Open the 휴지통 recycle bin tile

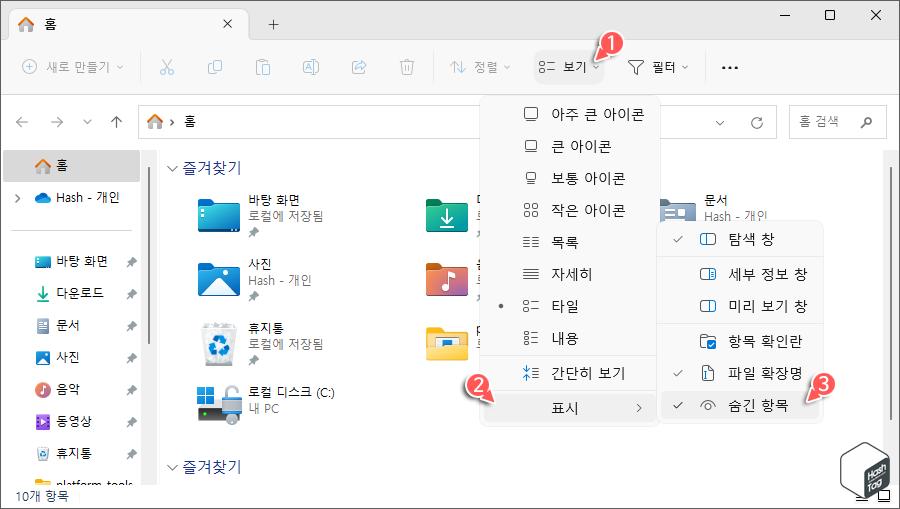261,344
